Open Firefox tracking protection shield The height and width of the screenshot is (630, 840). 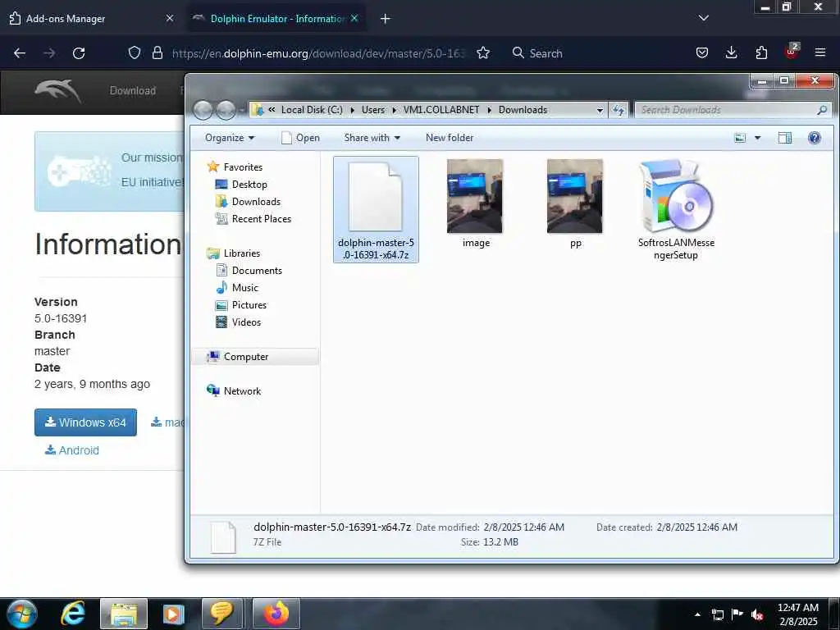[135, 52]
